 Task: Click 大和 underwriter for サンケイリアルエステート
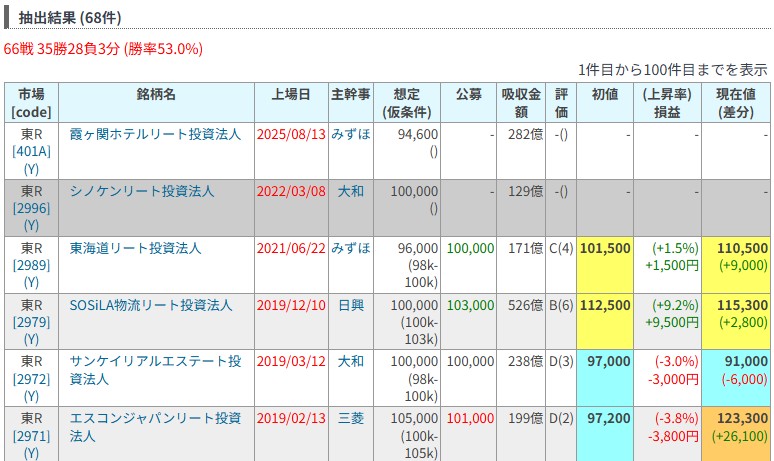(x=350, y=362)
